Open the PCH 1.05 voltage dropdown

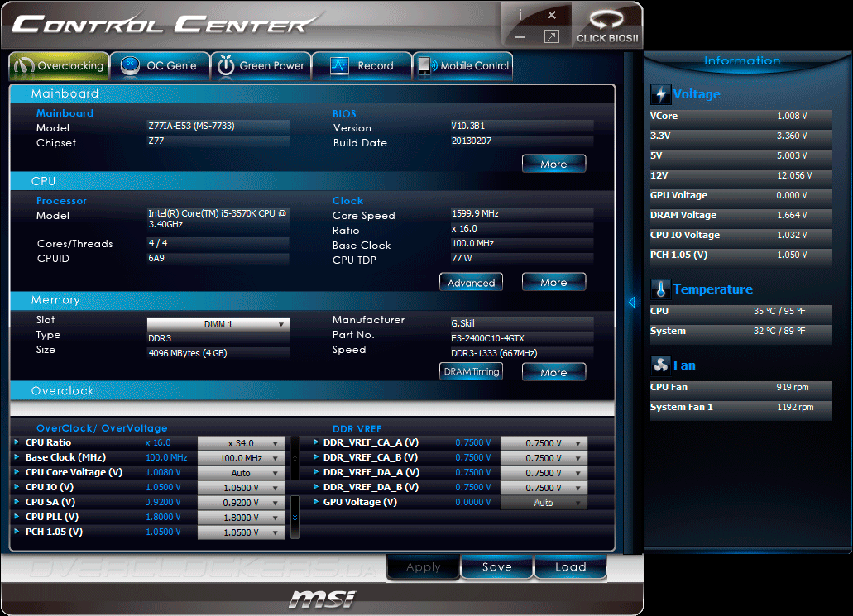pos(241,532)
